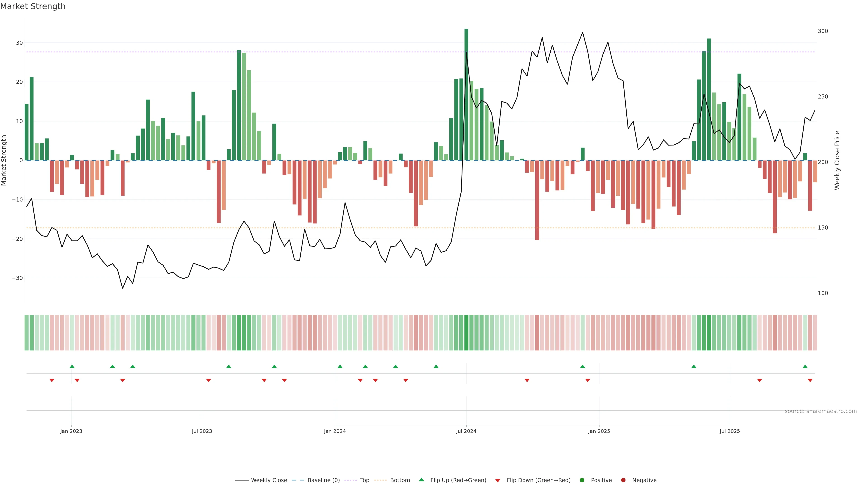Click the Jan 2025 x-axis label
Image resolution: width=868 pixels, height=488 pixels.
[x=599, y=431]
